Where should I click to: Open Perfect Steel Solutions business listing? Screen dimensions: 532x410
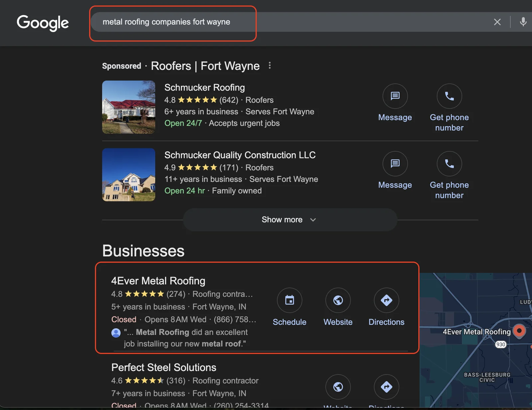click(164, 367)
